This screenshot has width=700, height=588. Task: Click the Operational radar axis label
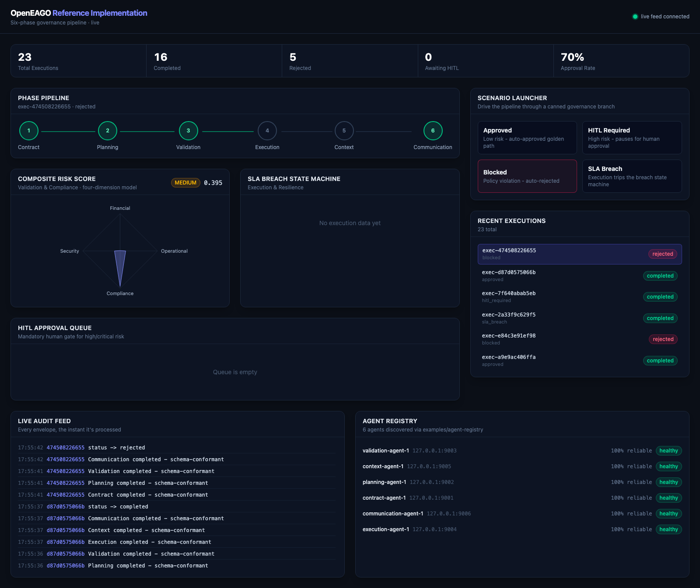(x=174, y=251)
